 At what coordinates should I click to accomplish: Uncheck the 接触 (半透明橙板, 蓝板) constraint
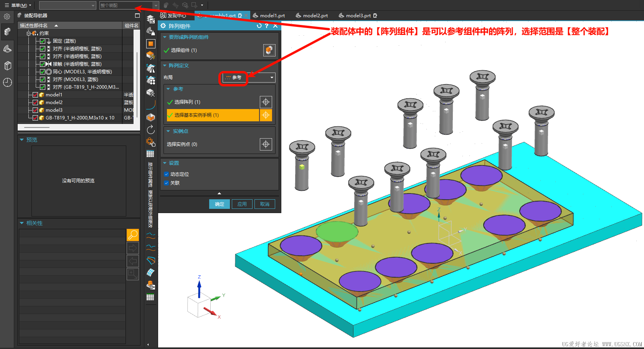43,64
